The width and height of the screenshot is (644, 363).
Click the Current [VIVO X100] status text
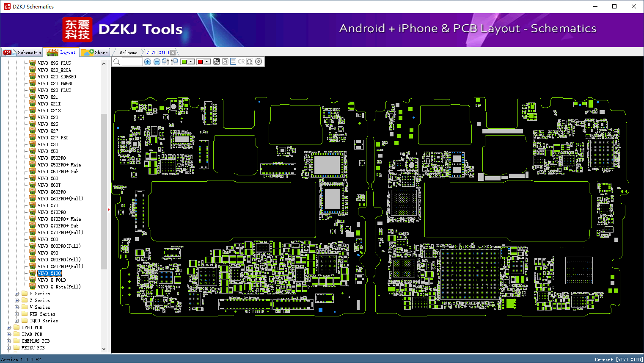pos(619,360)
